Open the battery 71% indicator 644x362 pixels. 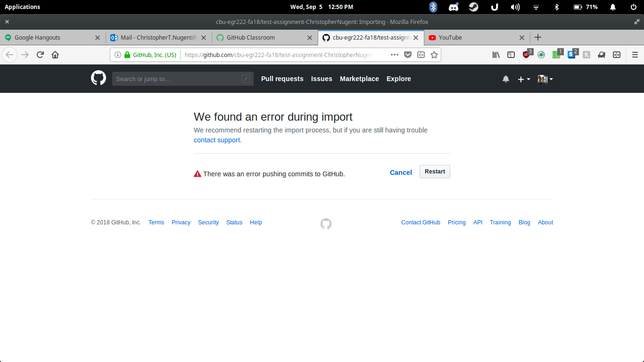[586, 7]
